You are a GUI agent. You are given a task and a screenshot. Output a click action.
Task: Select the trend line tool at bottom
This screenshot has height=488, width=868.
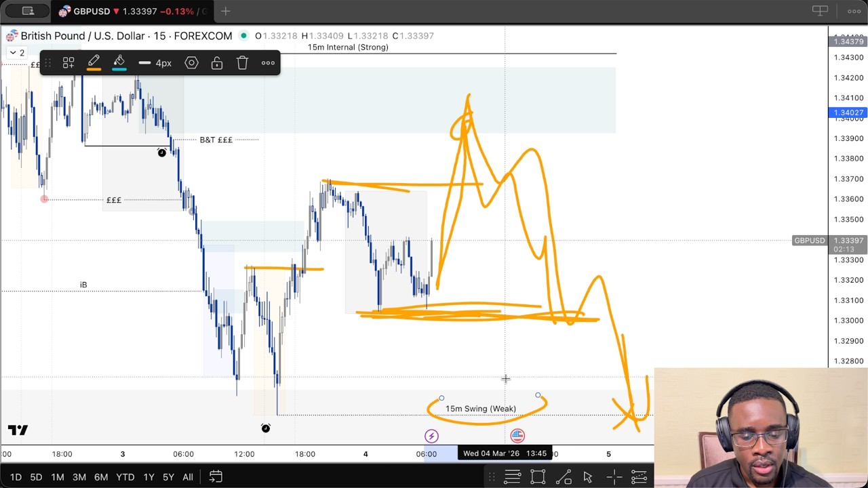tap(564, 477)
